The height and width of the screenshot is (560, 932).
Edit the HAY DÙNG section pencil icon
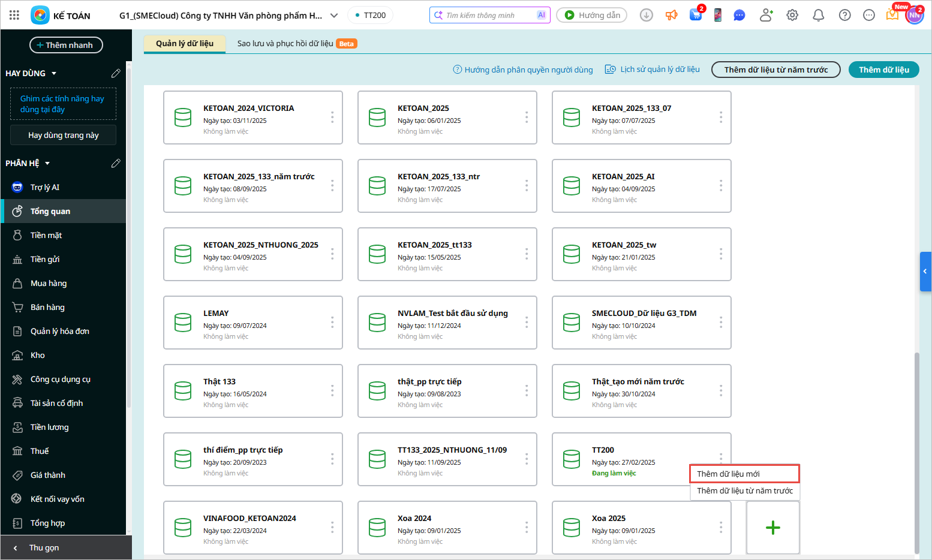116,73
